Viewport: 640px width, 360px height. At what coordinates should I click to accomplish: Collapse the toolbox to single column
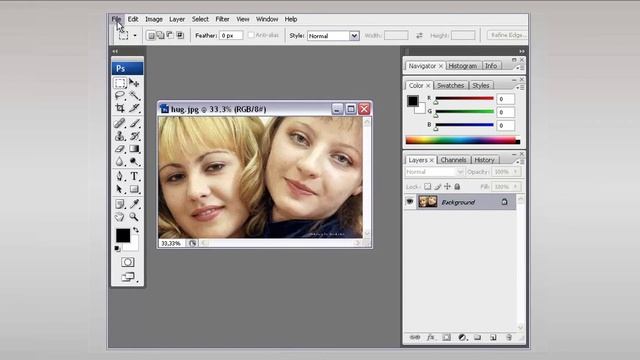point(115,51)
